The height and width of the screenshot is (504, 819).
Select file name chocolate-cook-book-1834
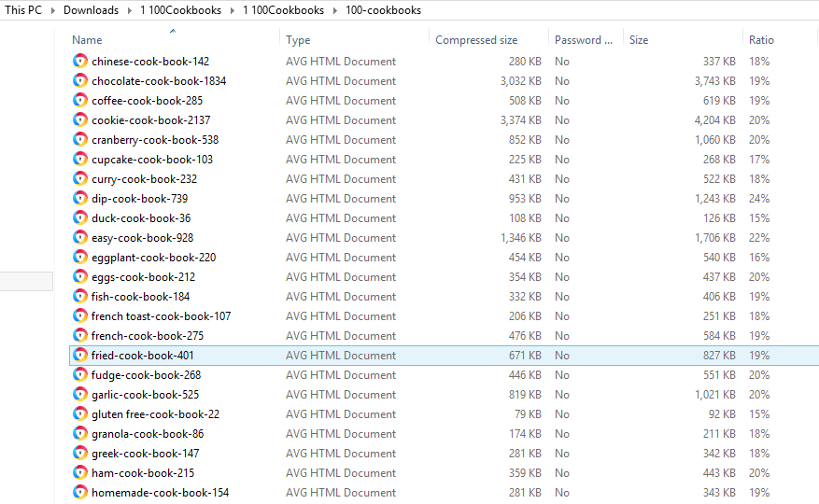pyautogui.click(x=159, y=81)
